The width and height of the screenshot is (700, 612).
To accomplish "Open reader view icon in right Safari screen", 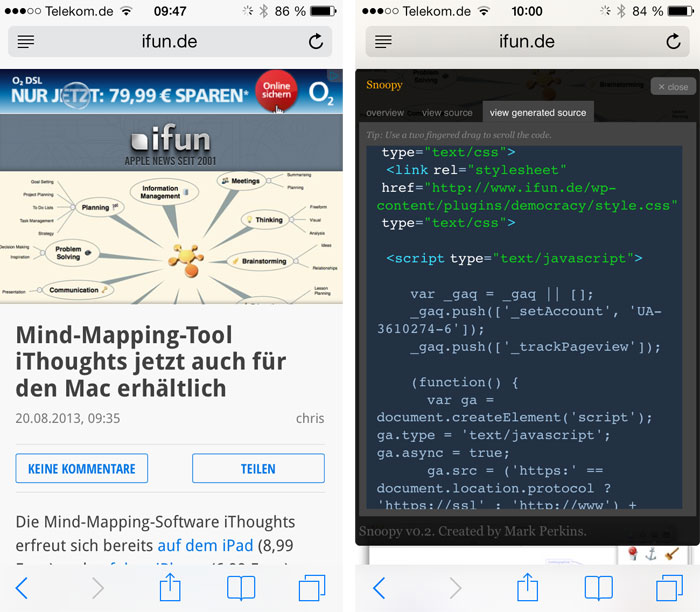I will (383, 42).
